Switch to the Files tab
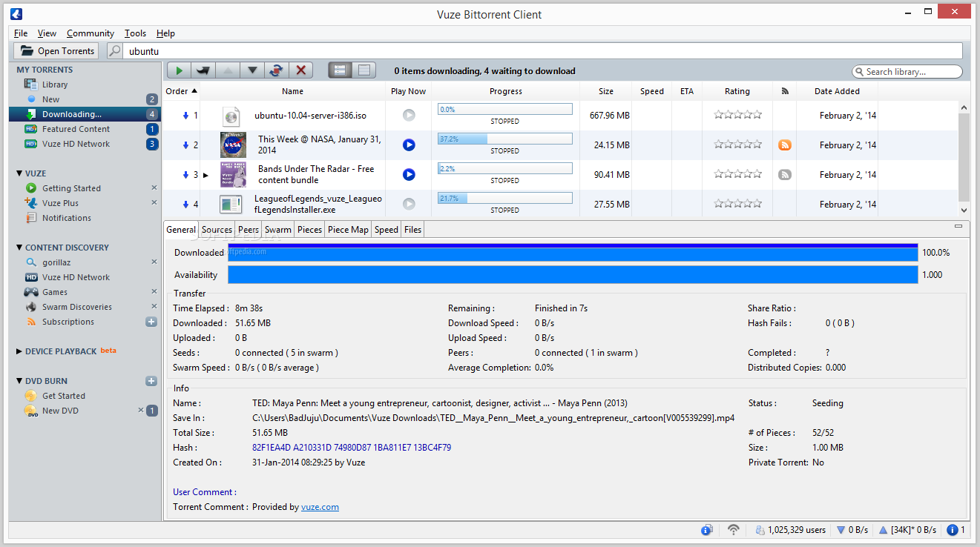 [x=413, y=230]
